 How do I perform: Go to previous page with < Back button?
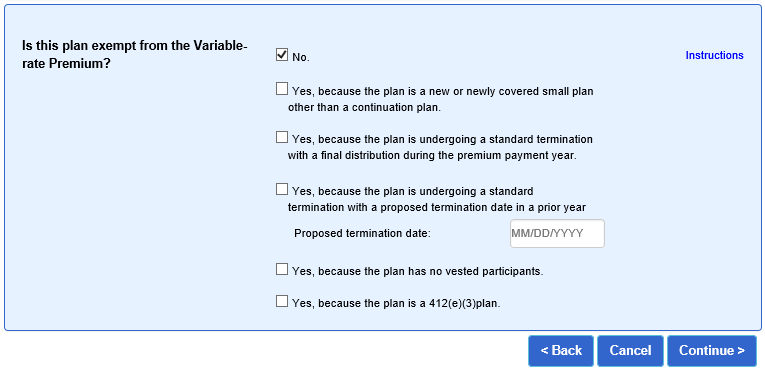click(561, 351)
